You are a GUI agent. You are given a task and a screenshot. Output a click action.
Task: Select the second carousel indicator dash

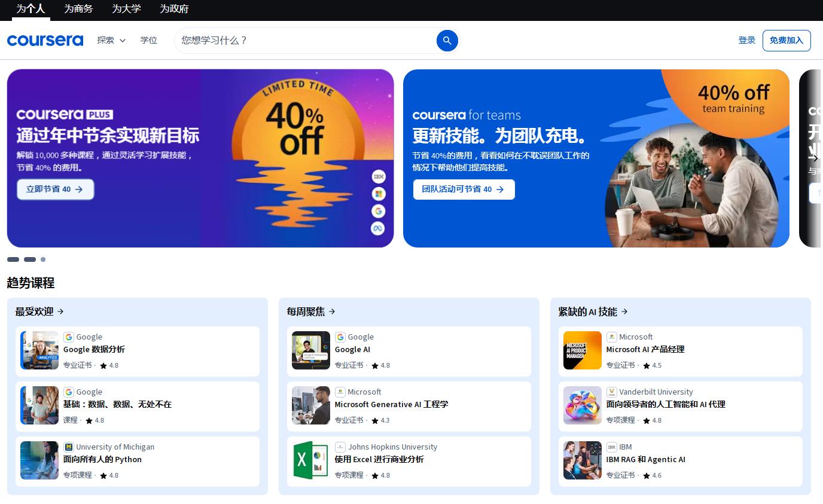pos(30,259)
